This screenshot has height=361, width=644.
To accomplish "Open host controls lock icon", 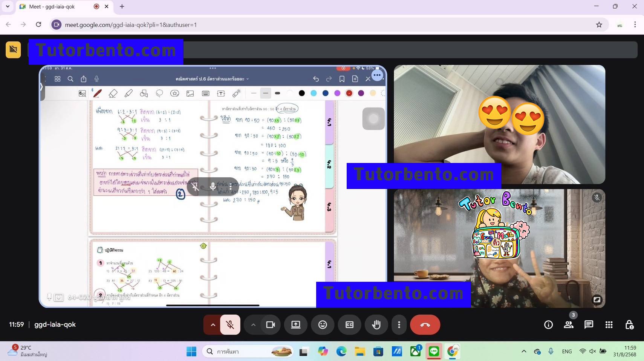I will pos(629,324).
